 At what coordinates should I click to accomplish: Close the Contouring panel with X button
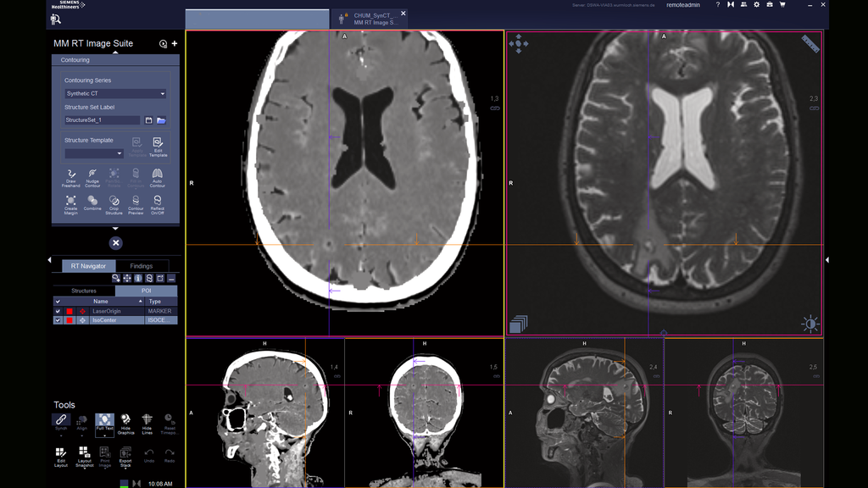[x=115, y=243]
